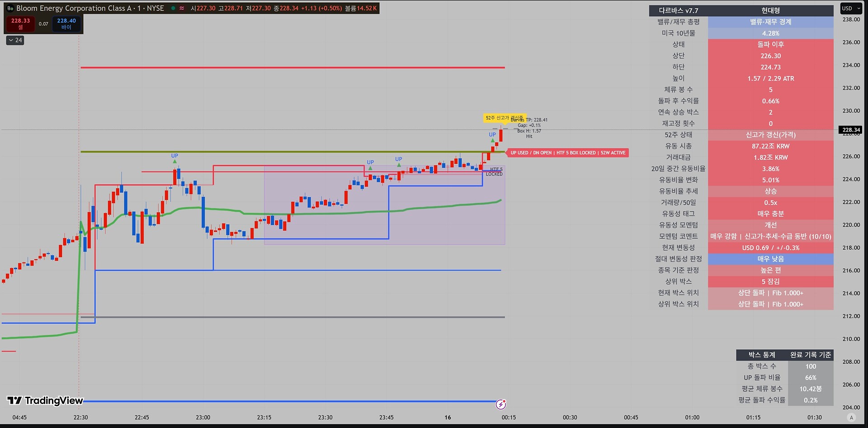This screenshot has height=428, width=868.
Task: Click the 다르바스 v7.7 table header
Action: (x=678, y=10)
